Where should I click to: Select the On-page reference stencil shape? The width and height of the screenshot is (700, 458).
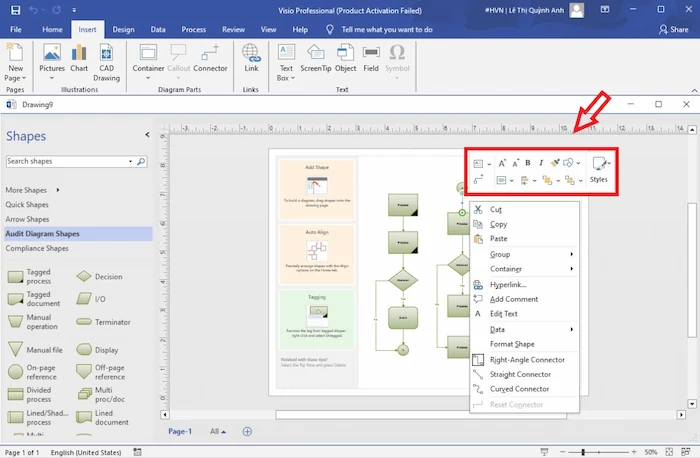click(x=32, y=372)
